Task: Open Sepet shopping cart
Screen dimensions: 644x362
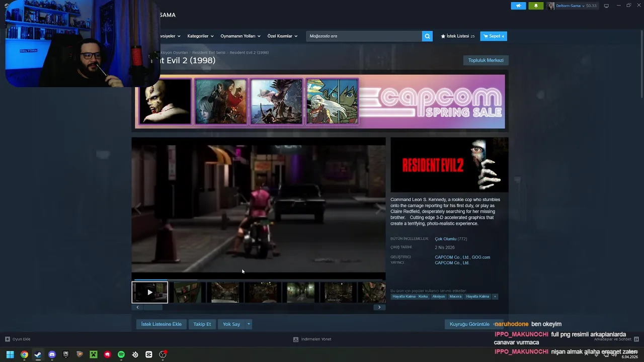Action: point(494,36)
